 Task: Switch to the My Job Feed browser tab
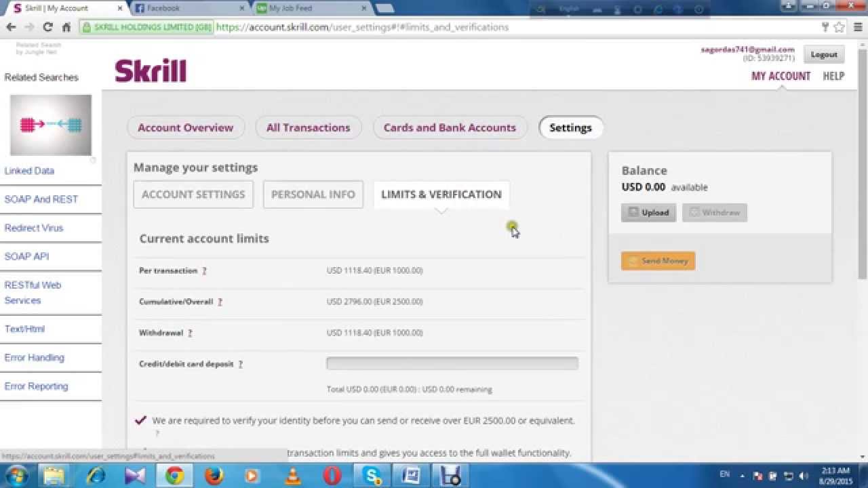pyautogui.click(x=309, y=8)
